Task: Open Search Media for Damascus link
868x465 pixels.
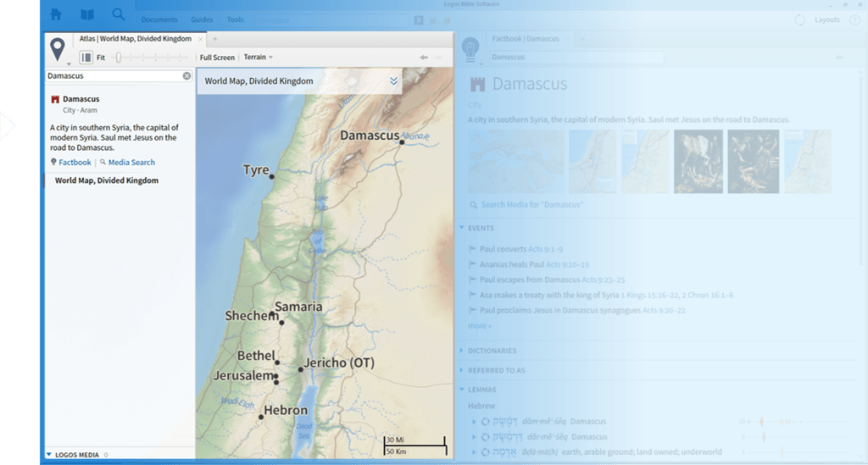Action: click(532, 205)
